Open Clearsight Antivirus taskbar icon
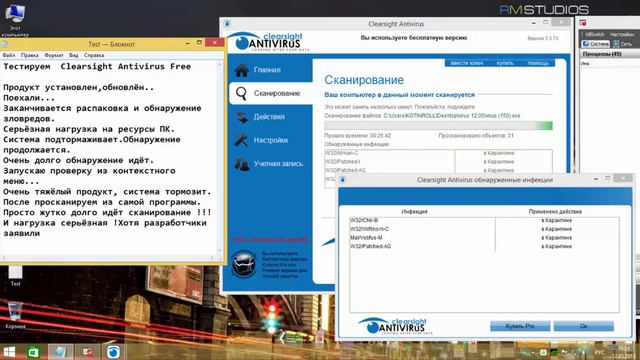The height and width of the screenshot is (360, 640). (113, 352)
